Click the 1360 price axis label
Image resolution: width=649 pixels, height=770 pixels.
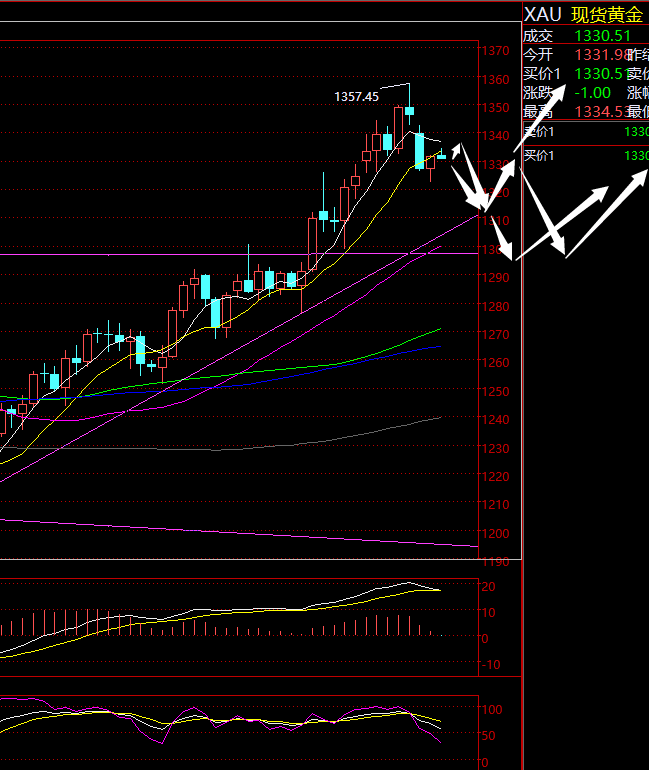coord(495,80)
